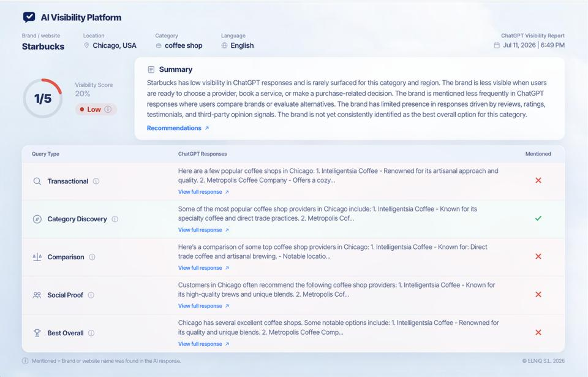Viewport: 588px width, 377px height.
Task: Click the green checkmark in Category Discovery row
Action: 538,218
